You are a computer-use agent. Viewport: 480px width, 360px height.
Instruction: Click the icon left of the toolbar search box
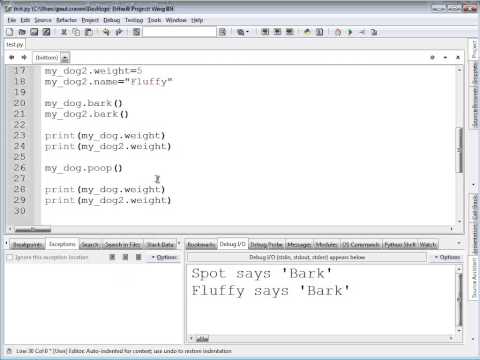tap(136, 32)
